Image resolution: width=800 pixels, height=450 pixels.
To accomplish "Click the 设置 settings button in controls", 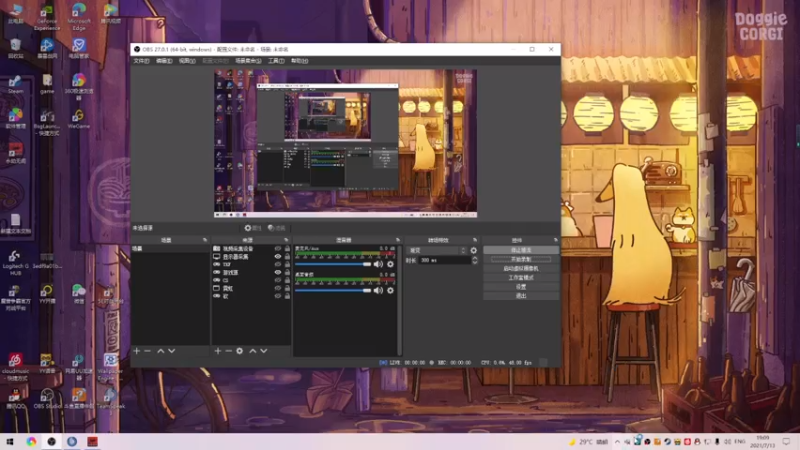I will tap(520, 286).
